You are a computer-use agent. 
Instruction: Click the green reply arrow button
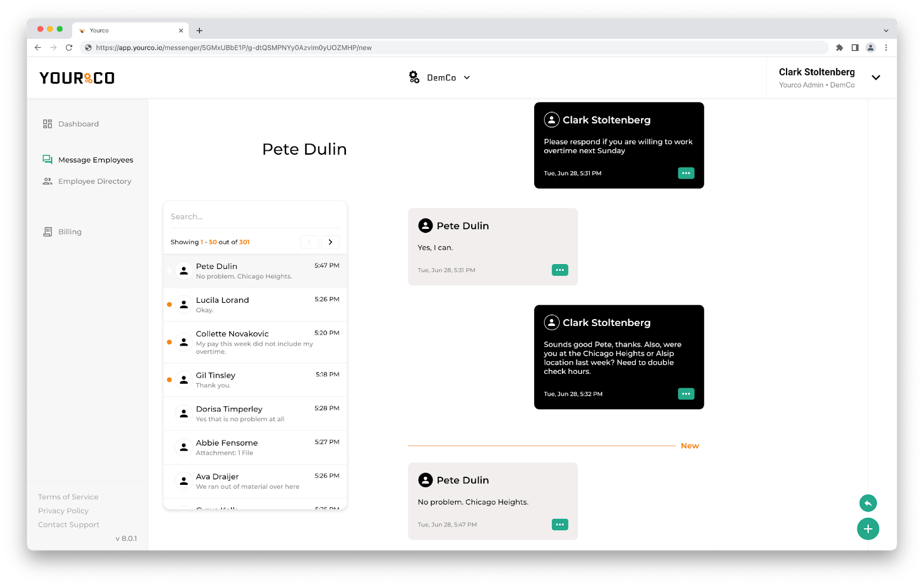868,503
